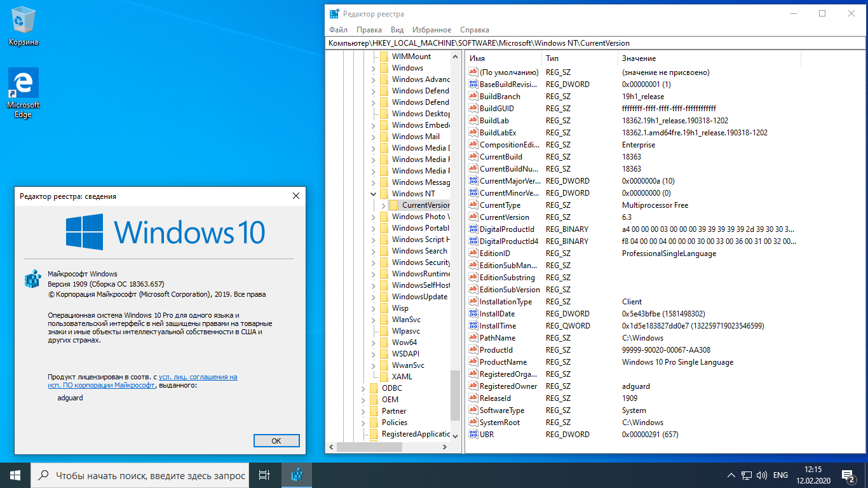Select the BaseBuildRevision DWORD icon
The width and height of the screenshot is (868, 488).
pyautogui.click(x=473, y=85)
